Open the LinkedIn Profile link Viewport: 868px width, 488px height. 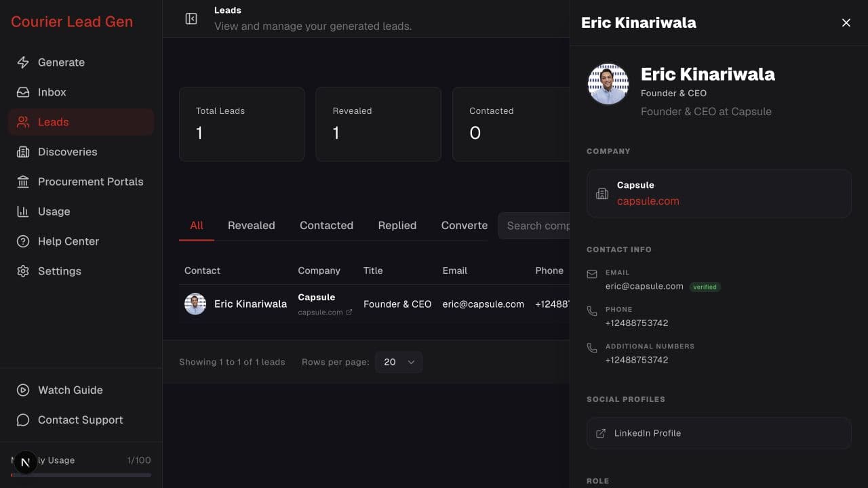719,433
